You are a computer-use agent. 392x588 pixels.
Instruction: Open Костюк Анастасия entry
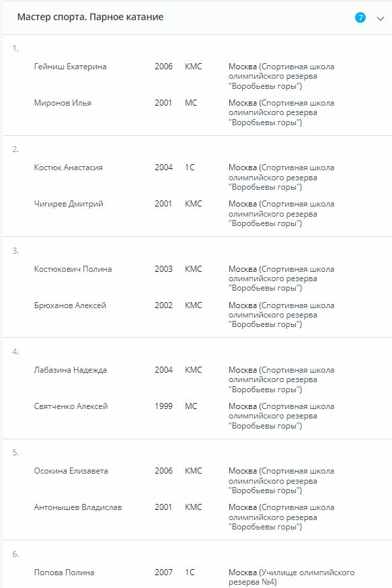[68, 168]
